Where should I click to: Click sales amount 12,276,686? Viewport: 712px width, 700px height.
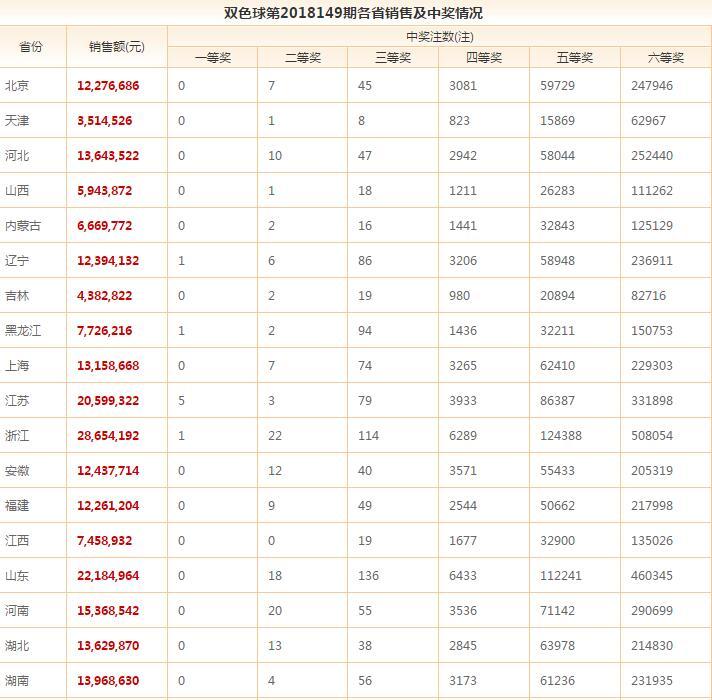[108, 86]
